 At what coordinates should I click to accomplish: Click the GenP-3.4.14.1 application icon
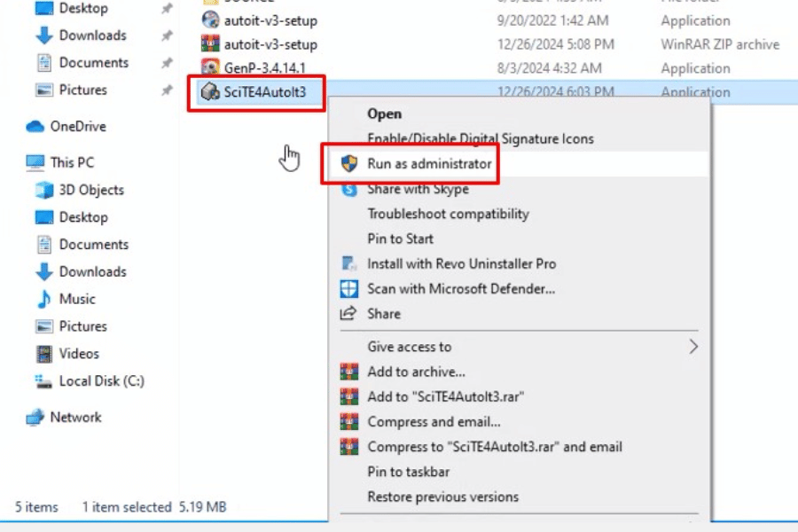coord(210,67)
